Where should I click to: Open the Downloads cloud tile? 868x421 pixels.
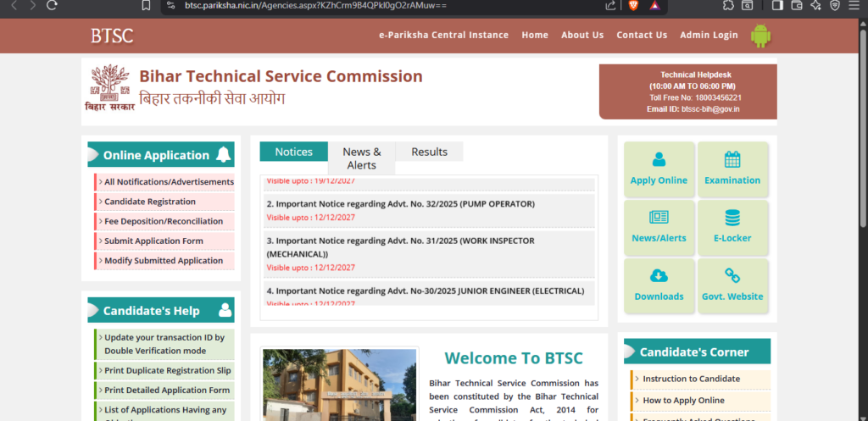click(x=659, y=285)
